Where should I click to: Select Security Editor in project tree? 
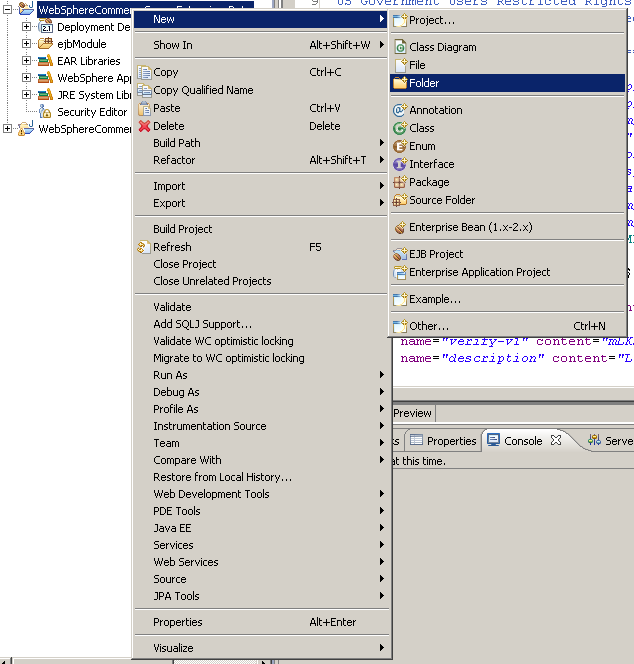click(x=92, y=112)
